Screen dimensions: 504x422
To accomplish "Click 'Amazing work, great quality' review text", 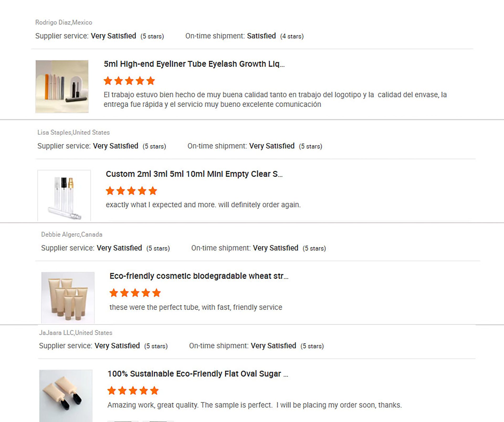I will [254, 405].
